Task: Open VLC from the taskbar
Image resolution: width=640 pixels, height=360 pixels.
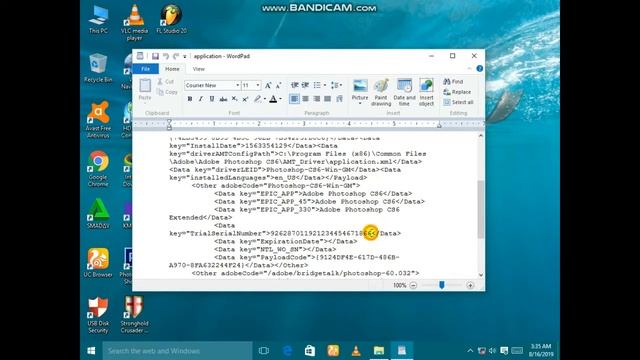Action: tap(356, 351)
